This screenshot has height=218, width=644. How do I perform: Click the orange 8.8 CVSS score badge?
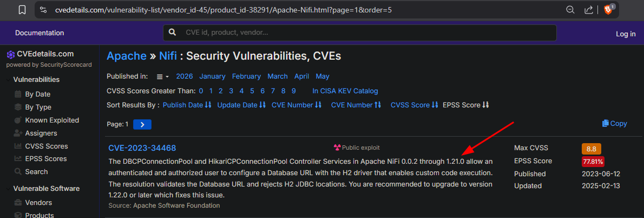tap(592, 149)
